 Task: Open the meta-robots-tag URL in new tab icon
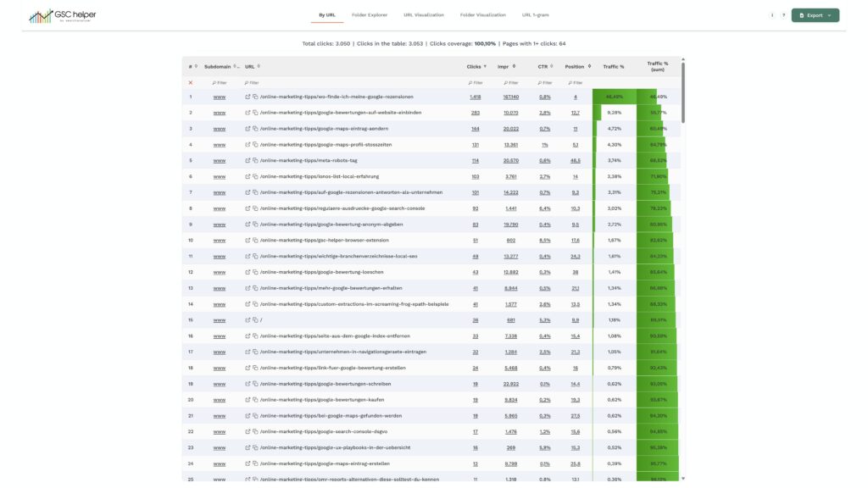[248, 160]
